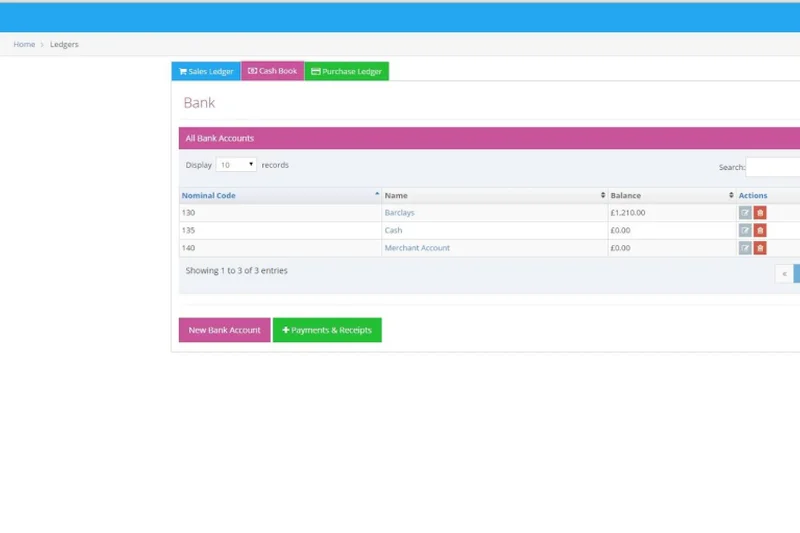Open the Merchant Account link
The image size is (800, 533).
click(417, 248)
